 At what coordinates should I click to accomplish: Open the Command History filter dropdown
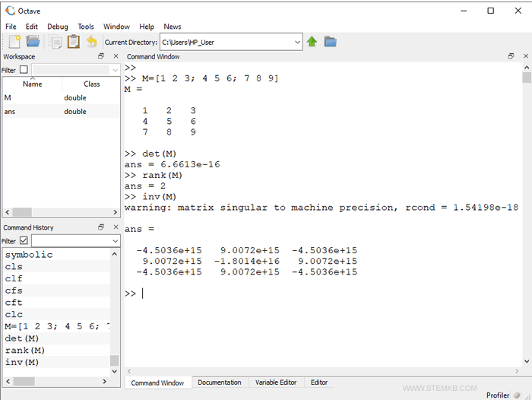pos(115,241)
